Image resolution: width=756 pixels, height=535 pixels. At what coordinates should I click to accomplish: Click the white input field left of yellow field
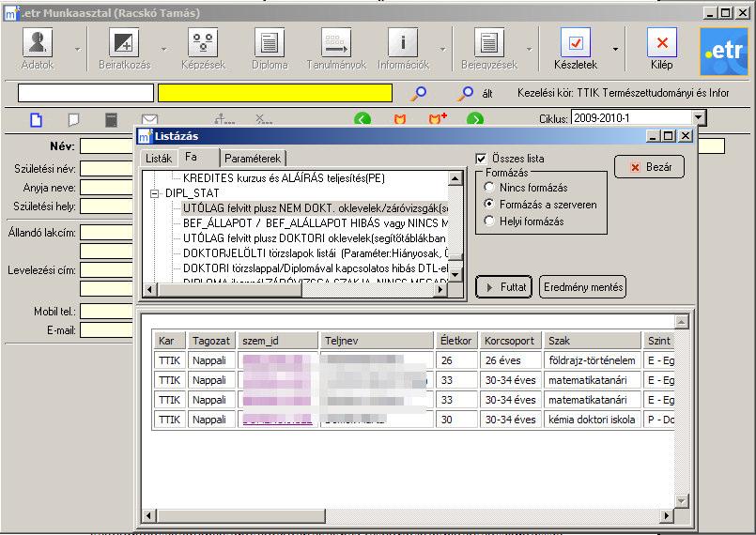[x=85, y=93]
